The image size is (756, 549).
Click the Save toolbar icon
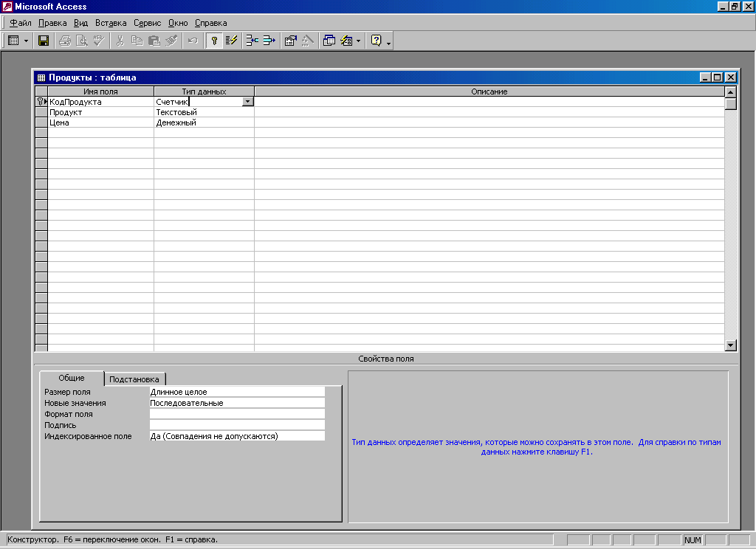44,41
